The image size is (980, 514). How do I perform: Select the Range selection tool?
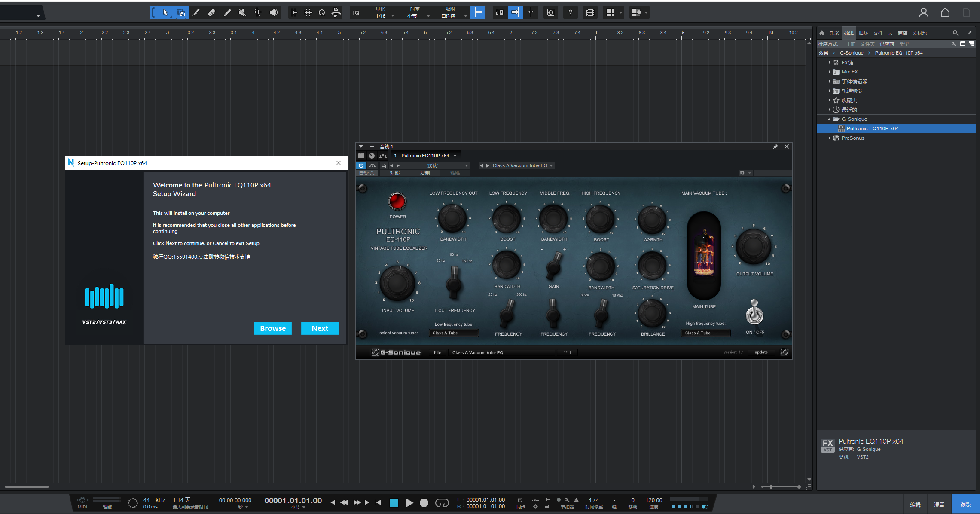181,12
